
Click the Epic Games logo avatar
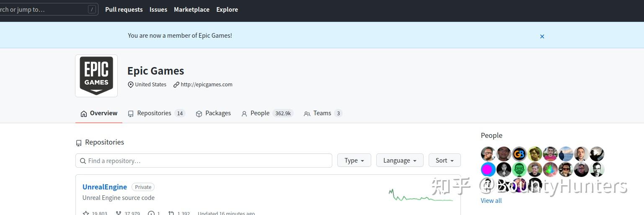coord(96,76)
